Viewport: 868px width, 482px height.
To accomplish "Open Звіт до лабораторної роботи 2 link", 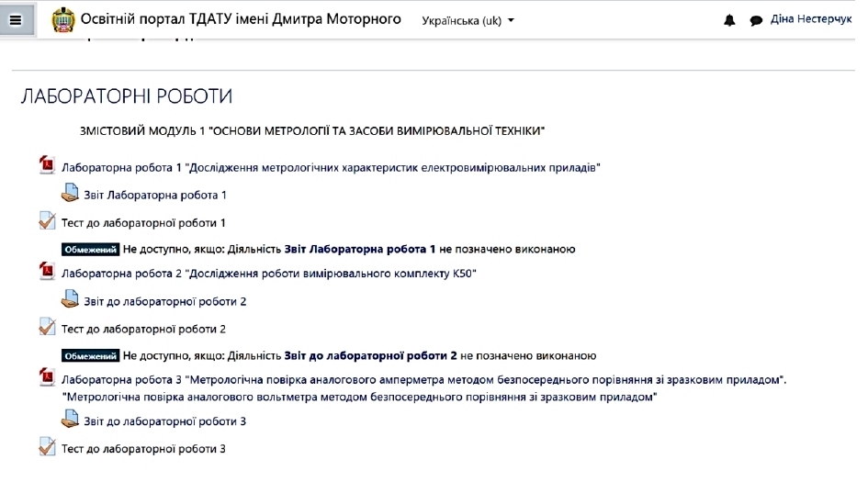I will point(165,302).
